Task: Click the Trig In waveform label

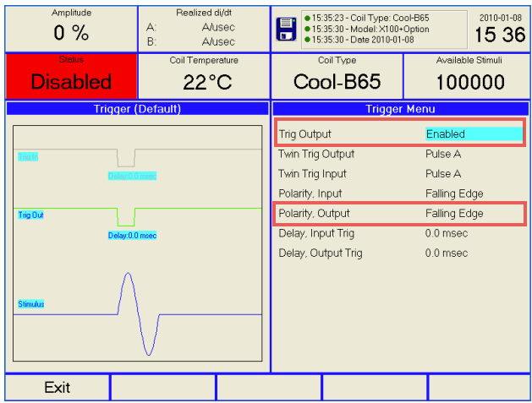Action: pos(28,157)
